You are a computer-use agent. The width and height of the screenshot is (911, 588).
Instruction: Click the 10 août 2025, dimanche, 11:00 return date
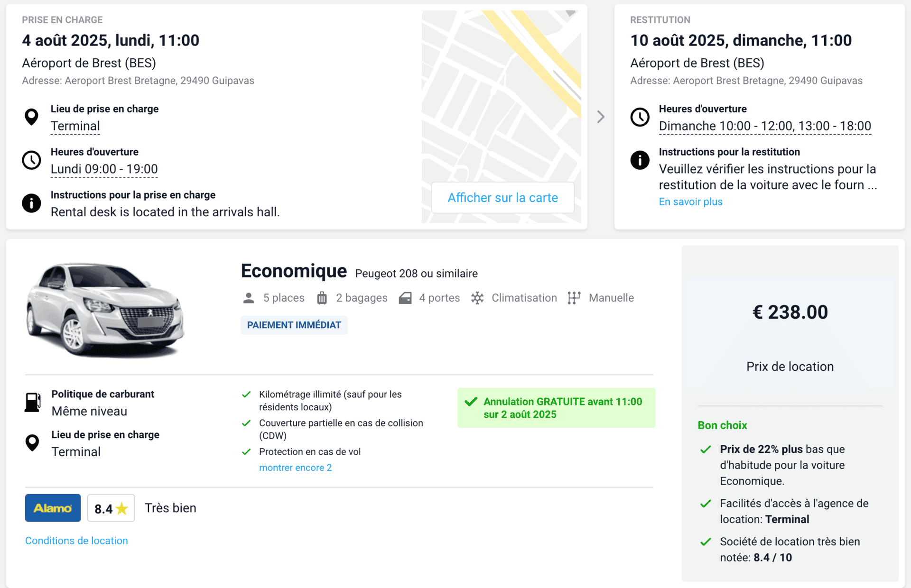[x=741, y=41]
